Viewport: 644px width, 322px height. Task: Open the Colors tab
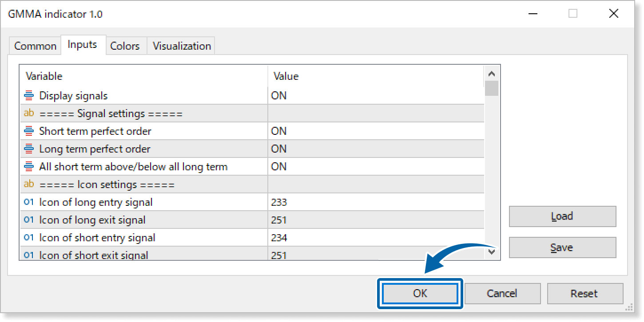pyautogui.click(x=125, y=46)
